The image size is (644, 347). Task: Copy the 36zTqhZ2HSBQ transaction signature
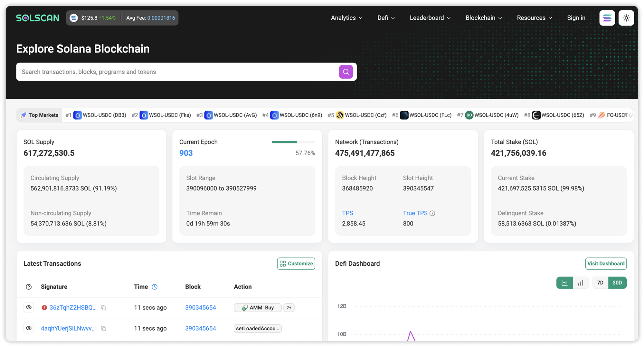(104, 307)
